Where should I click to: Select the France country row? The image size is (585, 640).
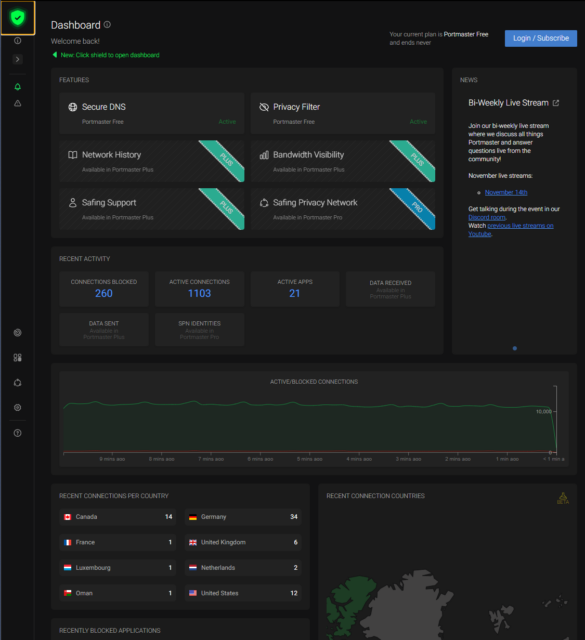(118, 542)
